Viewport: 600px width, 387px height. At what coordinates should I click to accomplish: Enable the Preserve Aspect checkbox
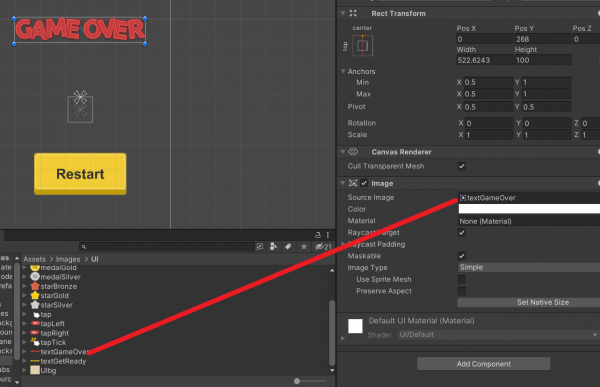462,291
